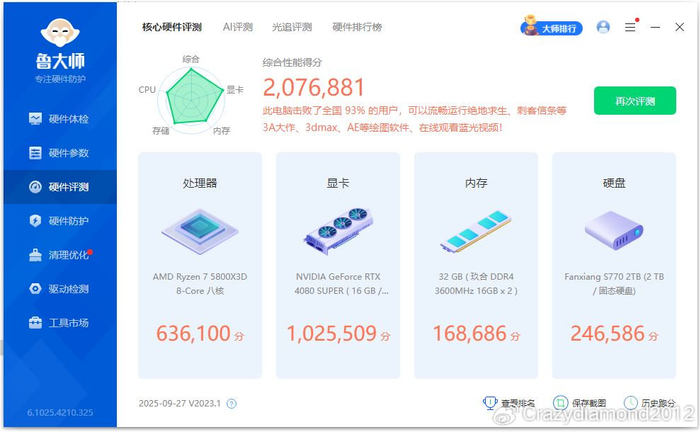This screenshot has width=700, height=432.
Task: Open 工具市场 in the sidebar
Action: coord(58,323)
